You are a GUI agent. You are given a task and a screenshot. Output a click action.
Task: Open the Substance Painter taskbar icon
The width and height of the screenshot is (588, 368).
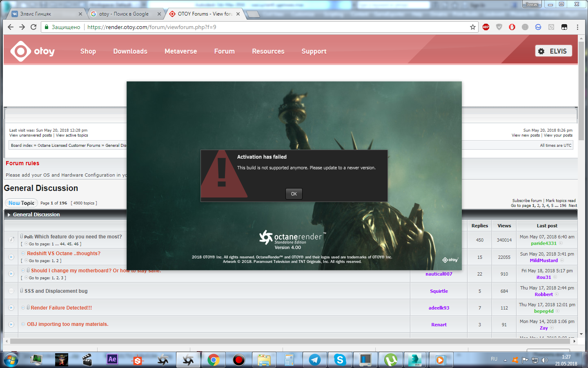pos(138,360)
